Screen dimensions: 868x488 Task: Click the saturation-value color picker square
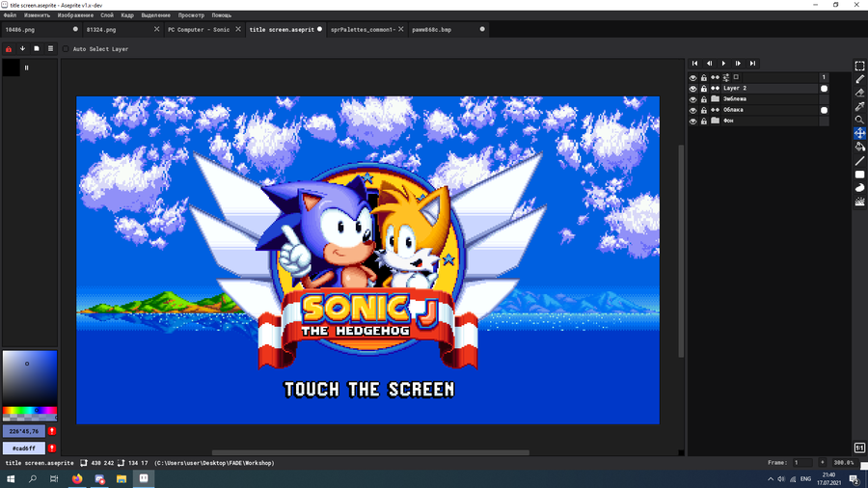[30, 378]
